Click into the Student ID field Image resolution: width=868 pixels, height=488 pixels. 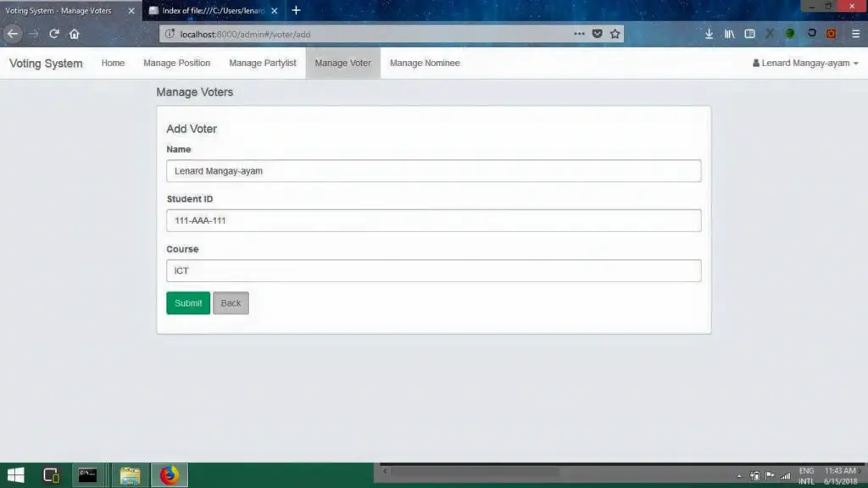tap(433, 220)
